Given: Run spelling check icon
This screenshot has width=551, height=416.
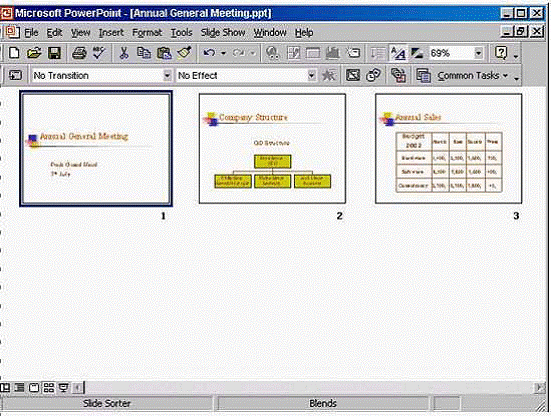Looking at the screenshot, I should coord(99,53).
